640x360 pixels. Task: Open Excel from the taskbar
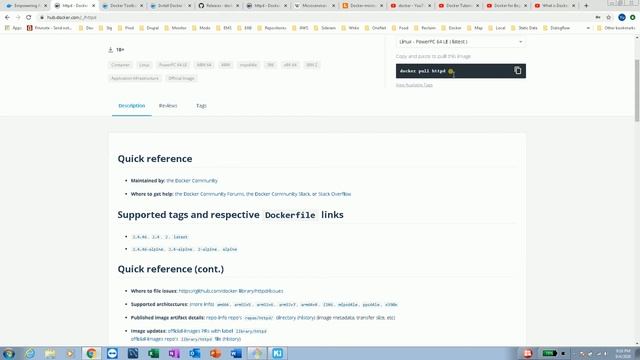pyautogui.click(x=153, y=353)
